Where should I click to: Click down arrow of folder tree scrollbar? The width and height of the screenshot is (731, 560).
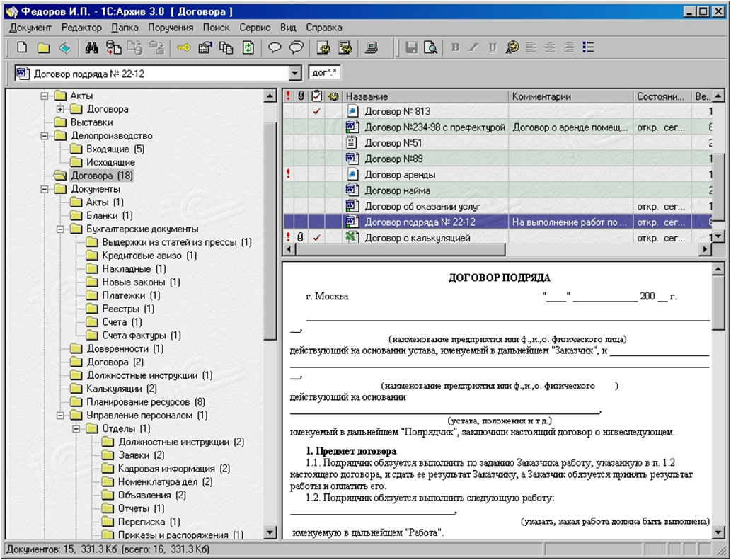(270, 532)
